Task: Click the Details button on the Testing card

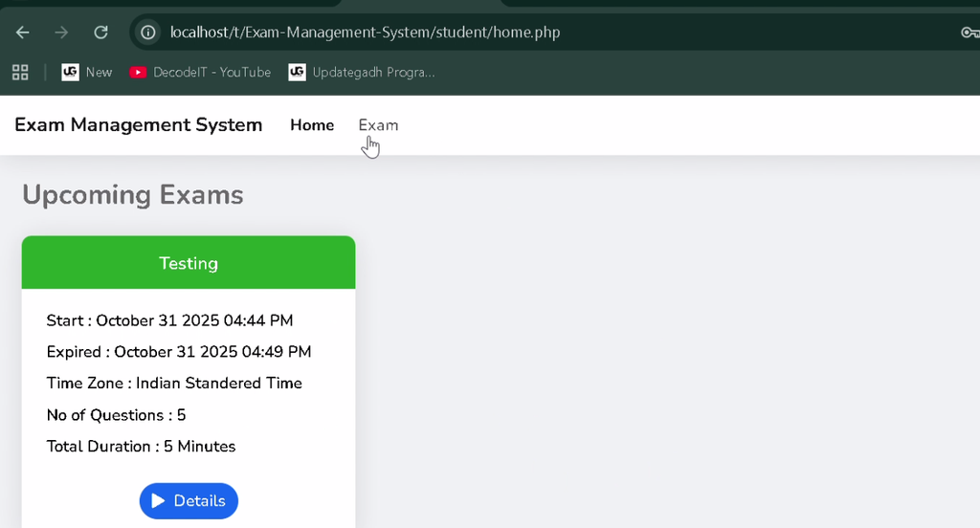Action: (x=189, y=501)
